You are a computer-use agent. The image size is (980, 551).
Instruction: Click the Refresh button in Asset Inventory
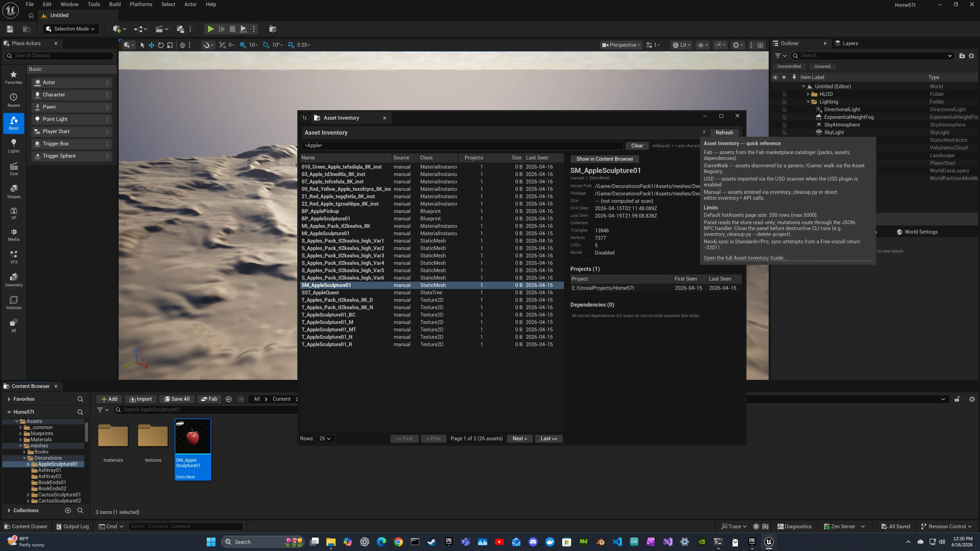(724, 133)
